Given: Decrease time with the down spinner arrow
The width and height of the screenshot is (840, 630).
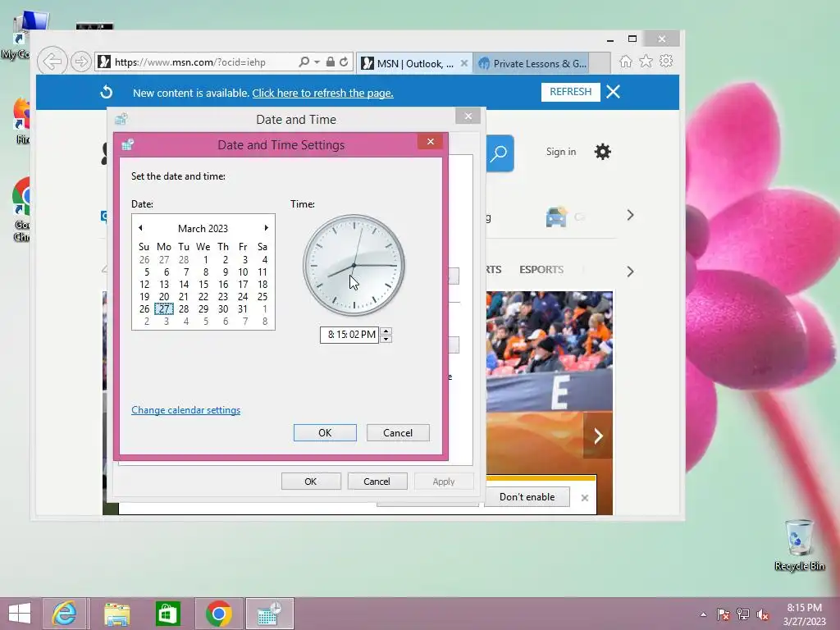Looking at the screenshot, I should coord(386,339).
